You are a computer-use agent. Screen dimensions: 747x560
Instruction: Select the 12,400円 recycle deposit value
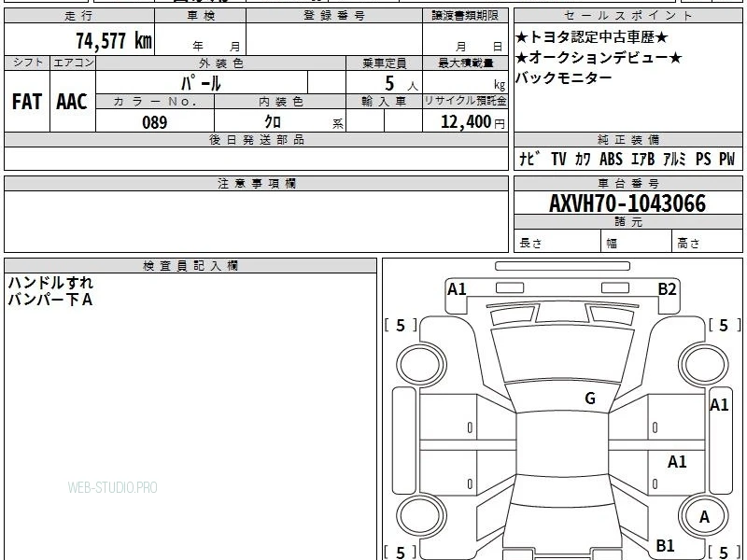pyautogui.click(x=472, y=122)
